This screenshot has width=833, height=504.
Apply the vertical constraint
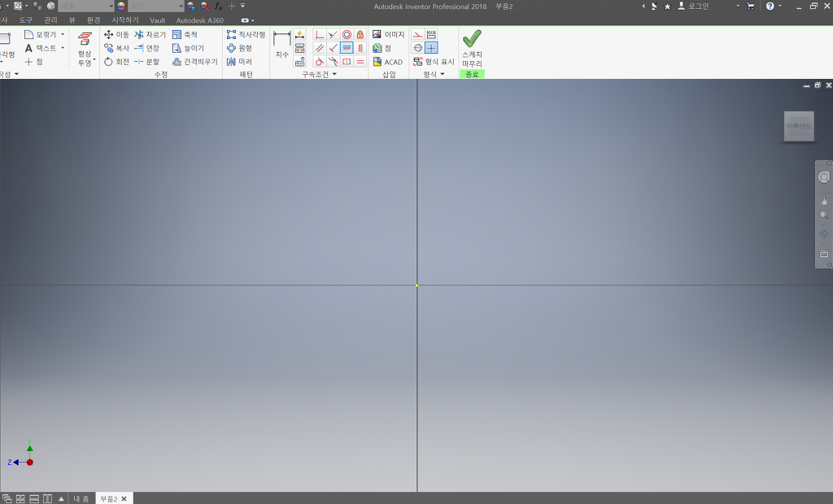[360, 48]
